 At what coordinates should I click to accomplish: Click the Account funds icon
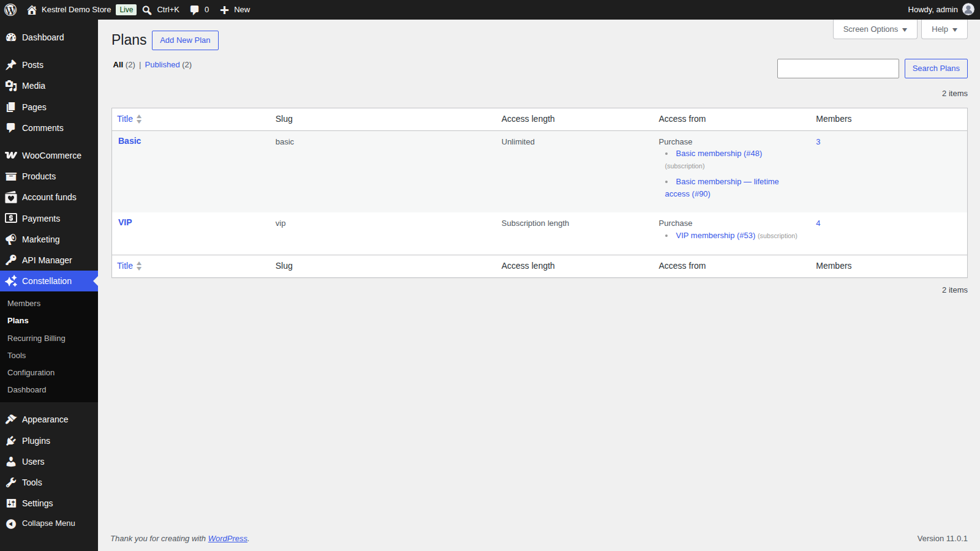coord(11,197)
